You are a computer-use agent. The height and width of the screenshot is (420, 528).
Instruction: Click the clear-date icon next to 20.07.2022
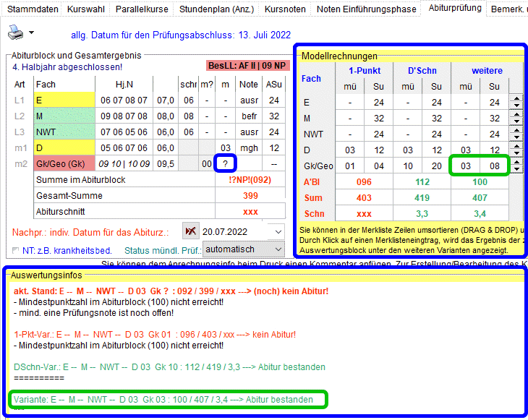[191, 231]
